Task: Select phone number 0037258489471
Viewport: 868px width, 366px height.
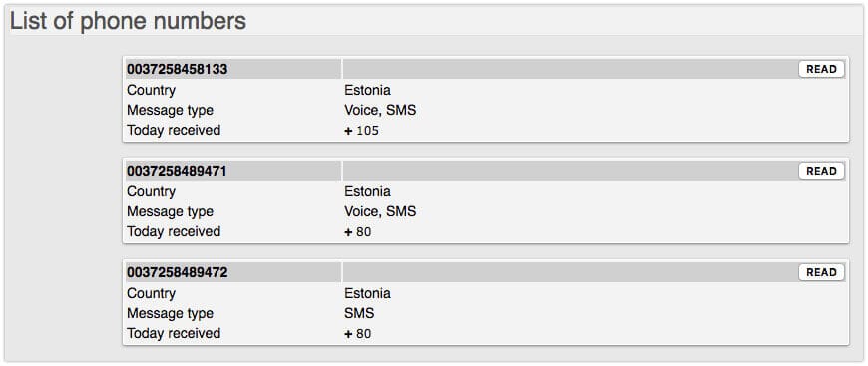Action: 177,172
